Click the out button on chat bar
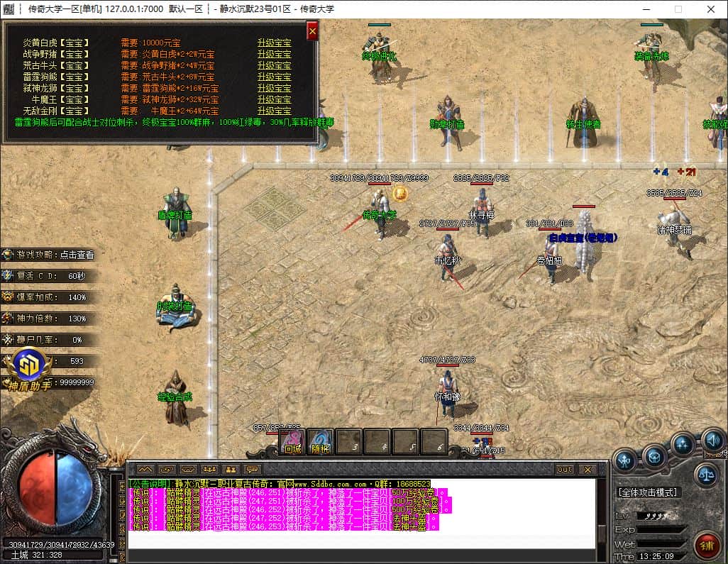 tap(565, 470)
